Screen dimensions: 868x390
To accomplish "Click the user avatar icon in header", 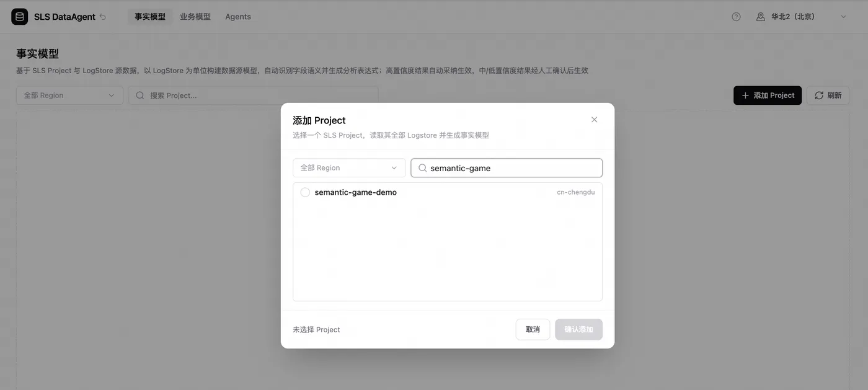I will click(x=761, y=17).
